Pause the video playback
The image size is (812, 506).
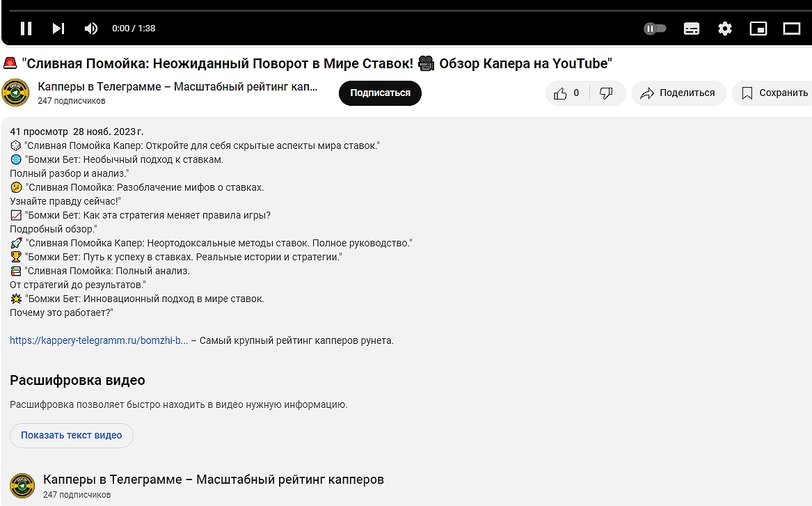tap(26, 29)
